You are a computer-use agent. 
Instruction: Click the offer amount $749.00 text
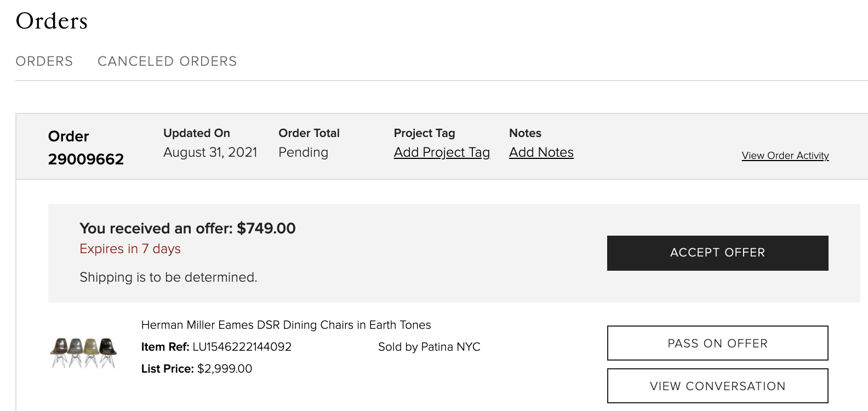point(266,229)
